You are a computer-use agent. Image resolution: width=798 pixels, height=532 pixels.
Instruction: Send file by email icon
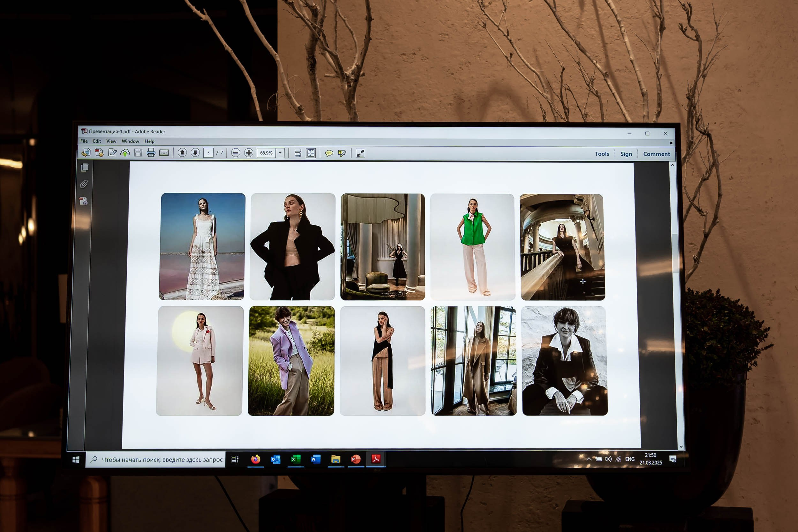click(x=164, y=153)
